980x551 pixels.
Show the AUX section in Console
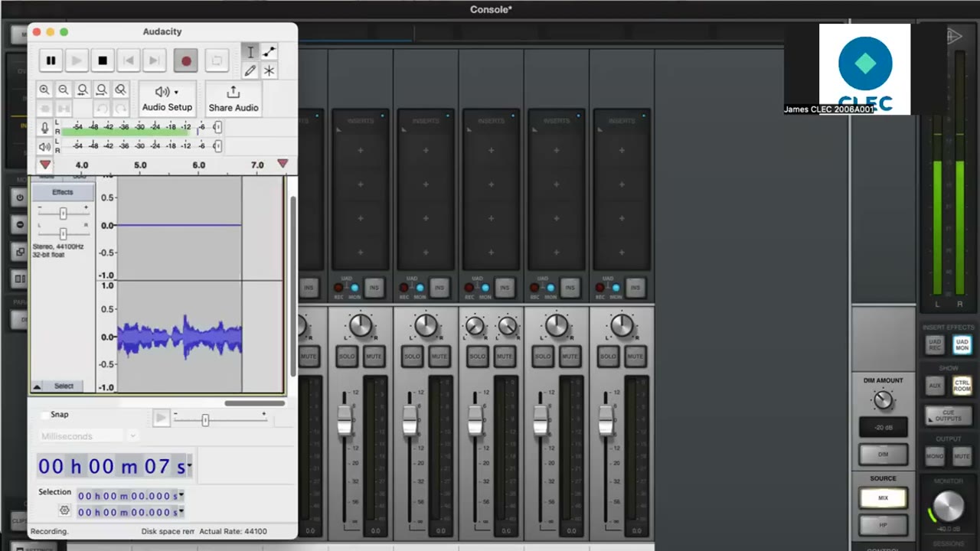click(x=934, y=386)
